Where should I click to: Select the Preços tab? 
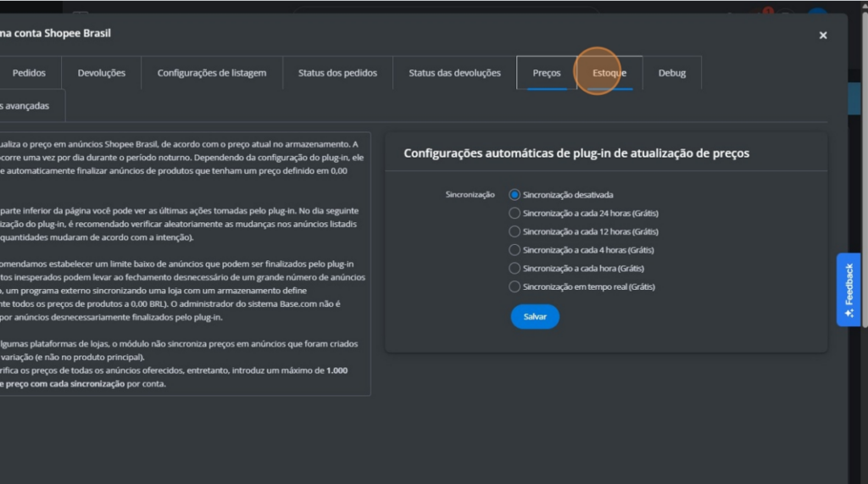[546, 73]
